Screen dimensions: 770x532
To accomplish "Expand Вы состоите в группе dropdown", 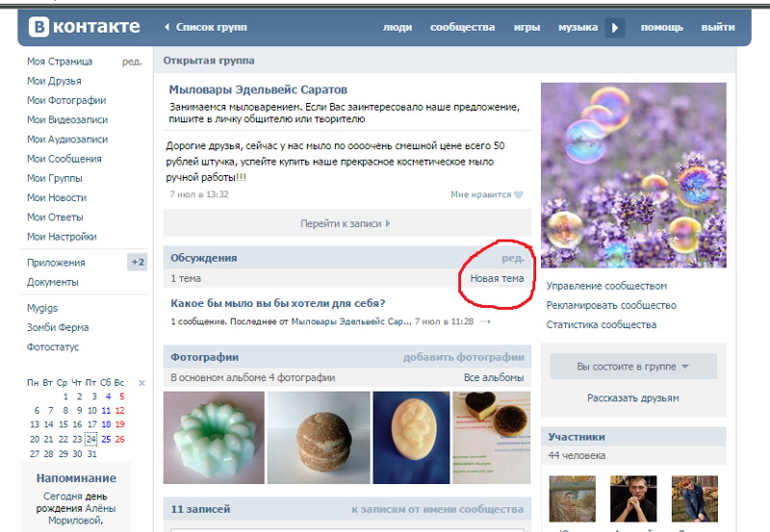I will tap(633, 367).
